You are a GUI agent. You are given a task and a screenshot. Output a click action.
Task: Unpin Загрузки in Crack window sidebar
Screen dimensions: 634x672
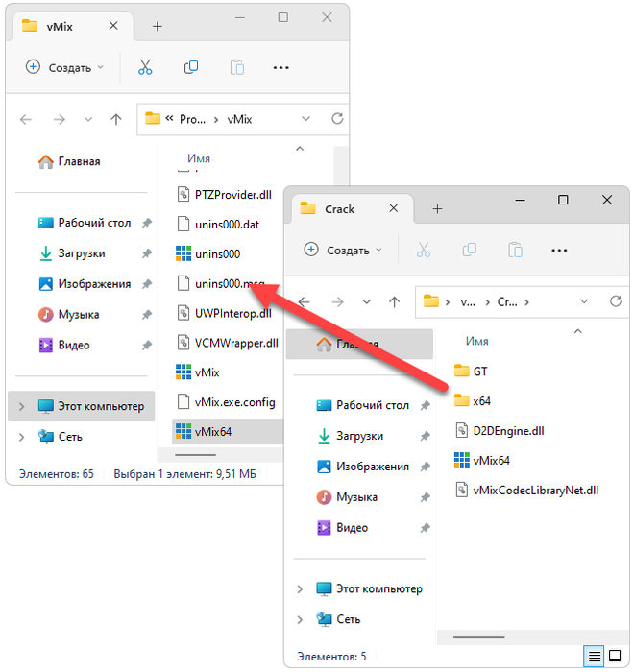426,436
